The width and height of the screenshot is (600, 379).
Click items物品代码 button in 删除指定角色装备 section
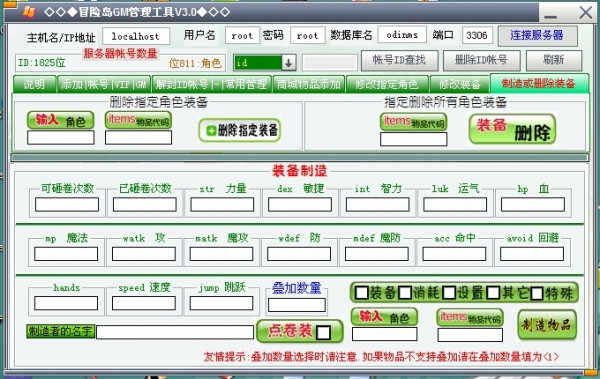pyautogui.click(x=139, y=120)
